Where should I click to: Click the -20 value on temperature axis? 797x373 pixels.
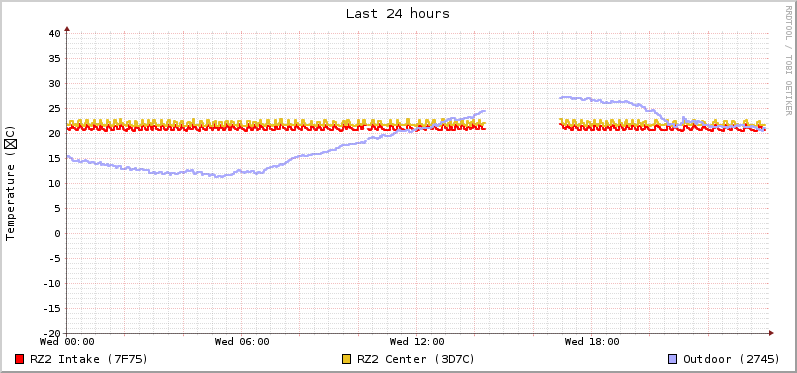point(52,333)
